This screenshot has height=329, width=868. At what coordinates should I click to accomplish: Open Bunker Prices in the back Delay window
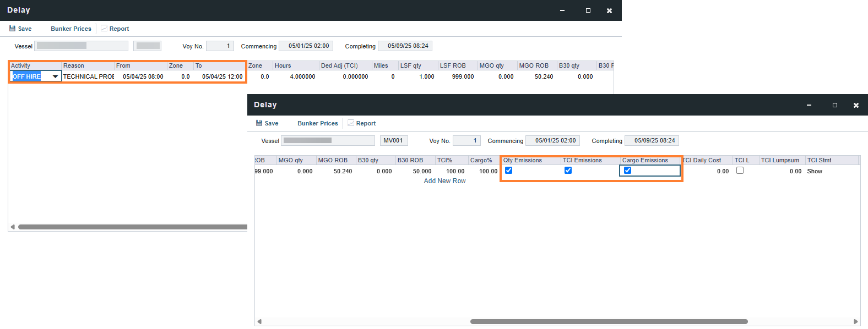[x=71, y=29]
